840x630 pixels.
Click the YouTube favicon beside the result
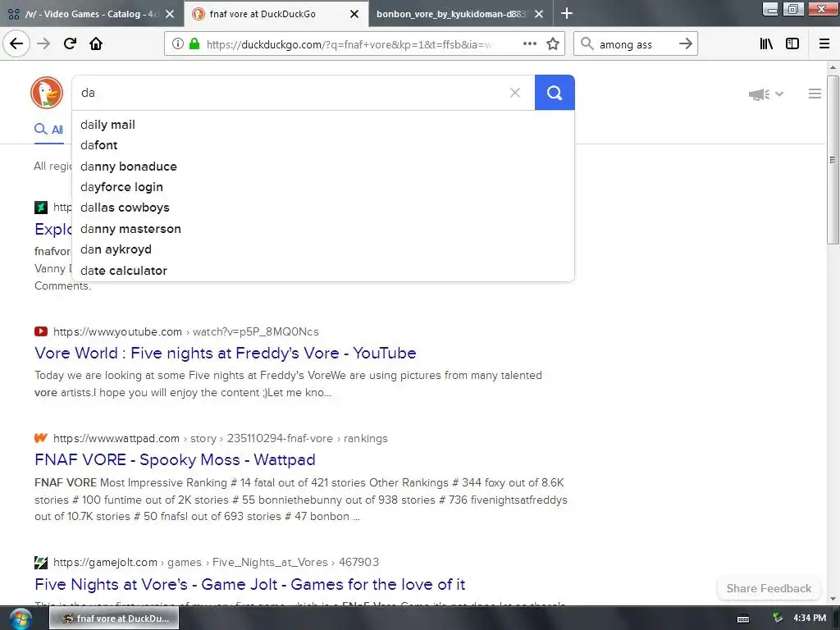pos(41,331)
